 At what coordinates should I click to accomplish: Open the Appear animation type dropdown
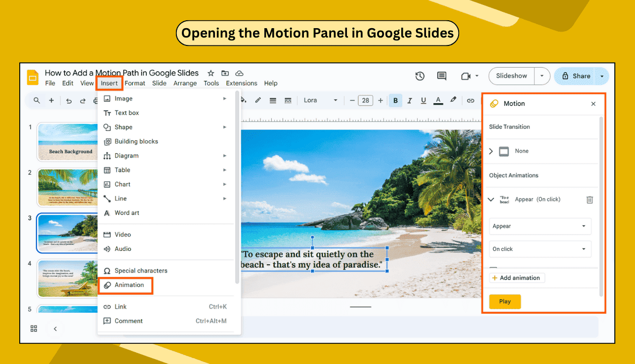(x=540, y=226)
